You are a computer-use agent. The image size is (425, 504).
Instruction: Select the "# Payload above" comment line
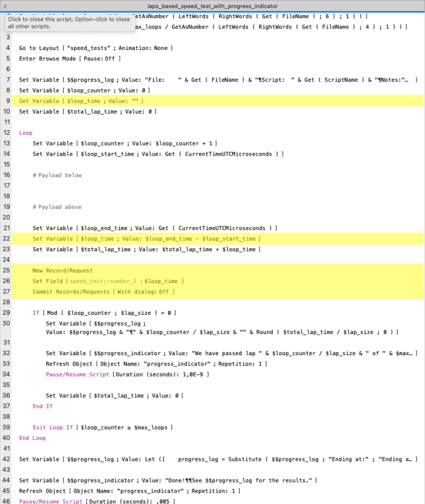[x=57, y=207]
